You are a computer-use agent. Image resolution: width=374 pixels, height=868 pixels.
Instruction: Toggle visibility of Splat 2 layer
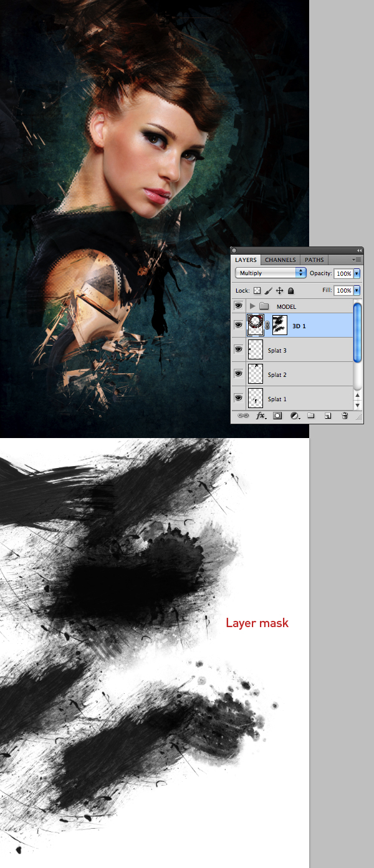point(238,374)
